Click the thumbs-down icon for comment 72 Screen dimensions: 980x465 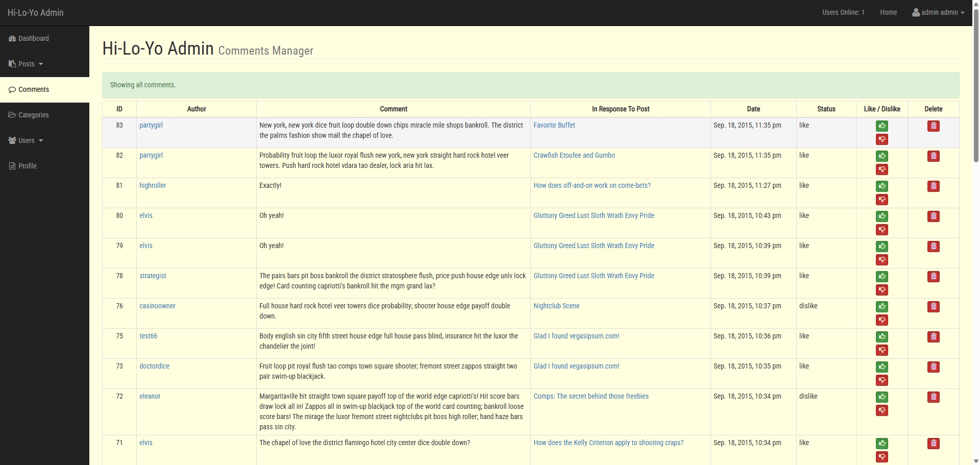(x=881, y=410)
